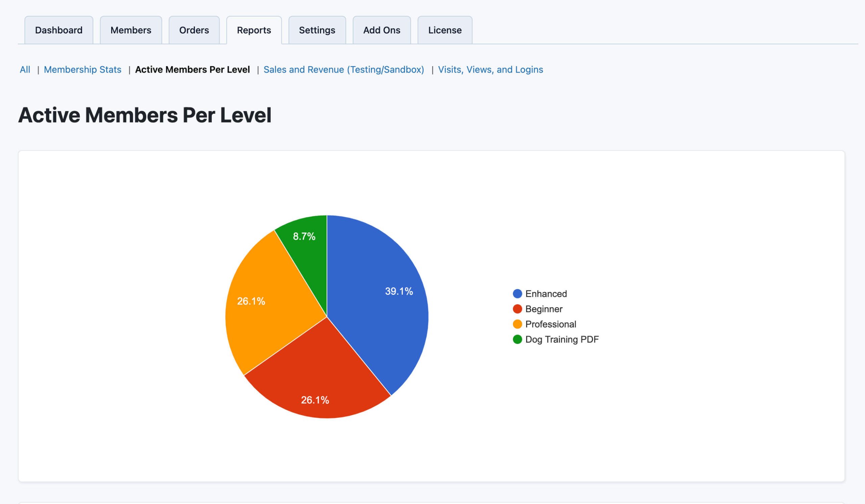Open the License tab
The height and width of the screenshot is (504, 865).
(x=445, y=30)
